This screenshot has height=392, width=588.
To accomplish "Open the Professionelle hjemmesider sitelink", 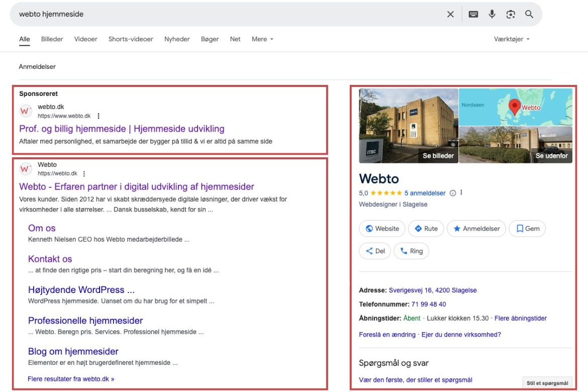I will point(85,320).
